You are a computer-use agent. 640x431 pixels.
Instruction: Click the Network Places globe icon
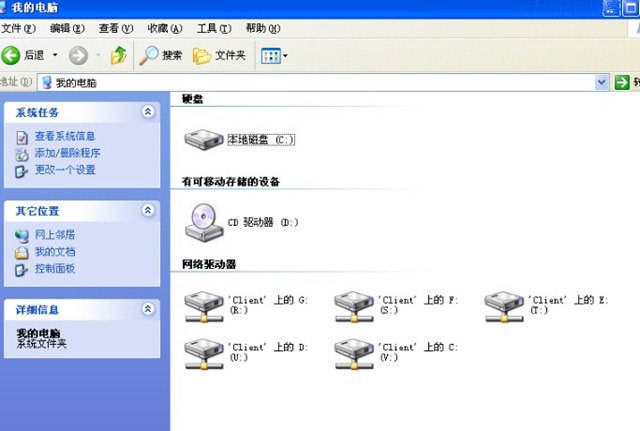22,236
